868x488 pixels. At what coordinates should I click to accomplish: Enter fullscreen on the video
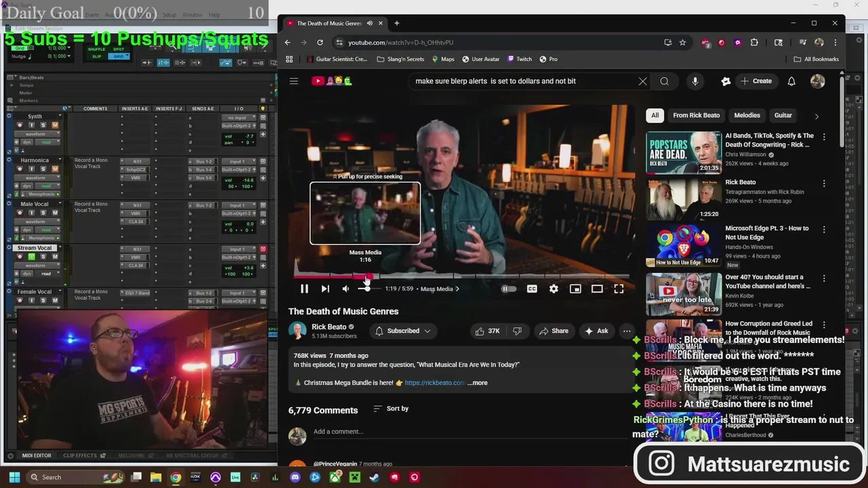click(618, 289)
